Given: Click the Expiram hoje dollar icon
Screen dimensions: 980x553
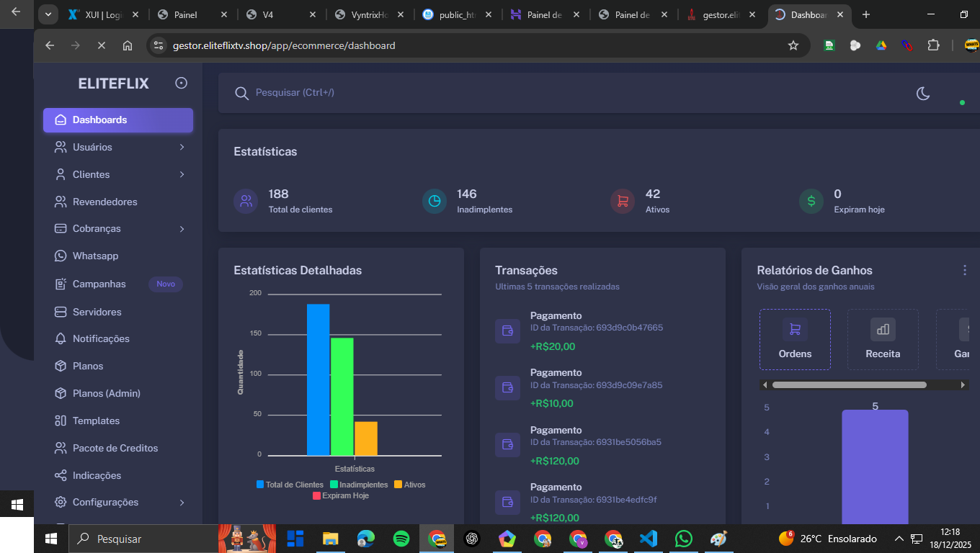Looking at the screenshot, I should [811, 201].
